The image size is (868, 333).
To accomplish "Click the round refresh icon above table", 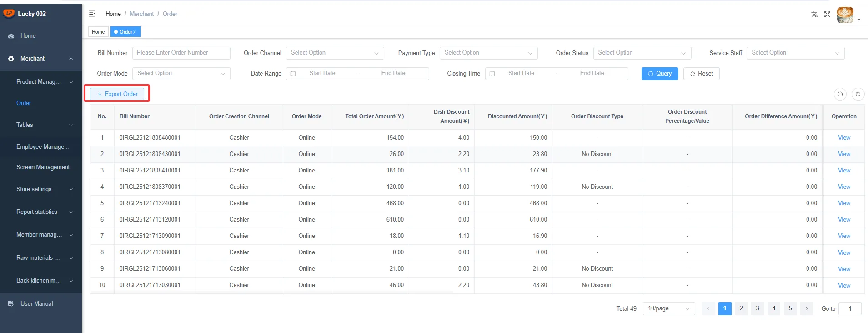I will tap(858, 94).
